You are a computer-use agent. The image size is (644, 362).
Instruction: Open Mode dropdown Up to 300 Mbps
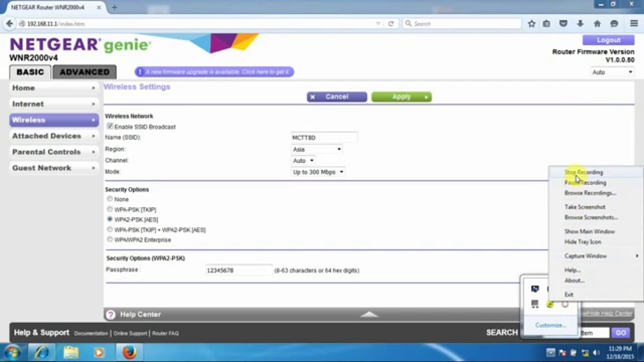pyautogui.click(x=318, y=172)
